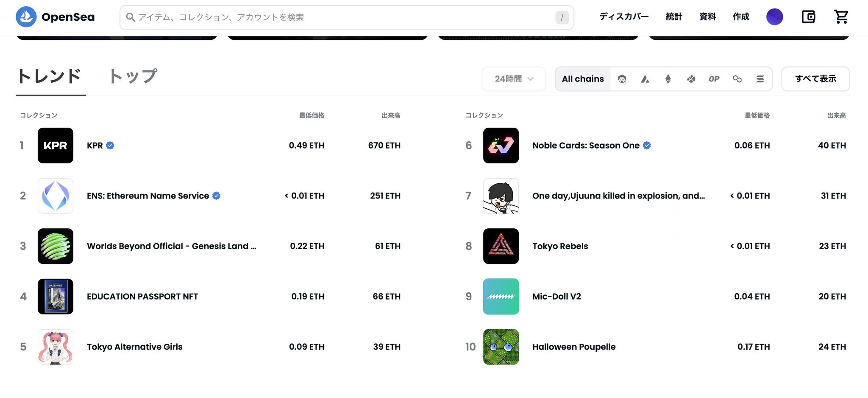Click Worlds Beyond floor price 0.22 ETH
The width and height of the screenshot is (868, 398).
pos(307,246)
